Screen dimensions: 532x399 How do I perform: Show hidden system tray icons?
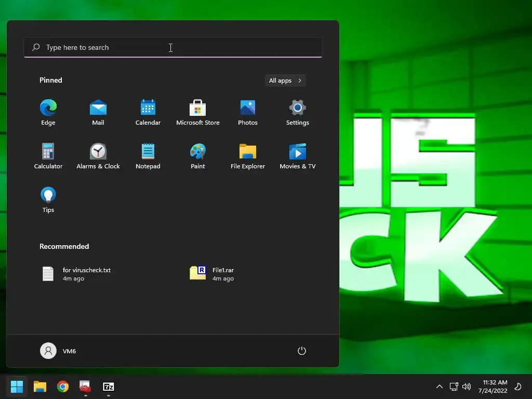point(440,387)
